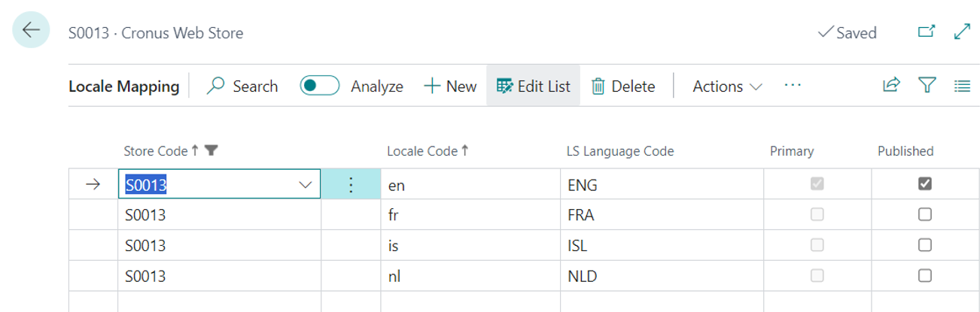Viewport: 980px width, 312px height.
Task: Uncheck Published checkbox for en locale
Action: [924, 184]
